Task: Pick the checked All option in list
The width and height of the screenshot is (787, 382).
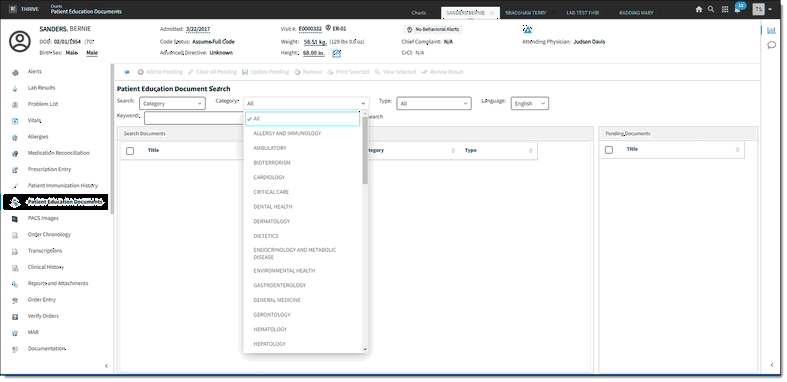Action: tap(302, 119)
